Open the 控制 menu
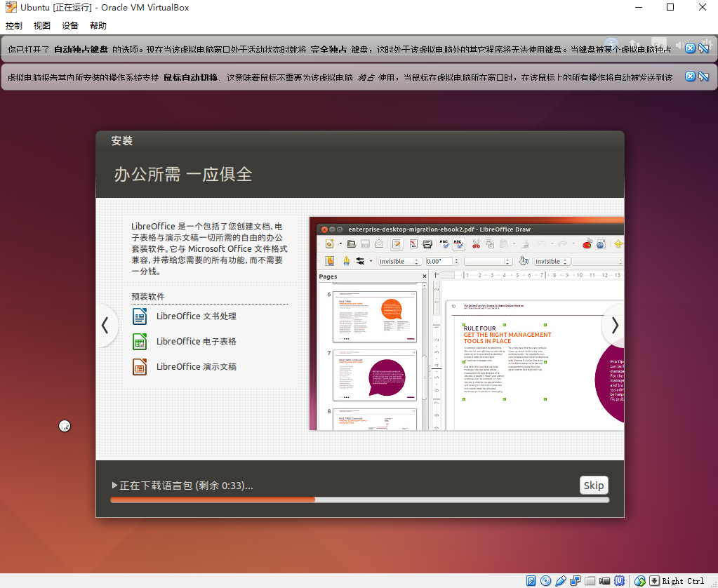 (14, 26)
